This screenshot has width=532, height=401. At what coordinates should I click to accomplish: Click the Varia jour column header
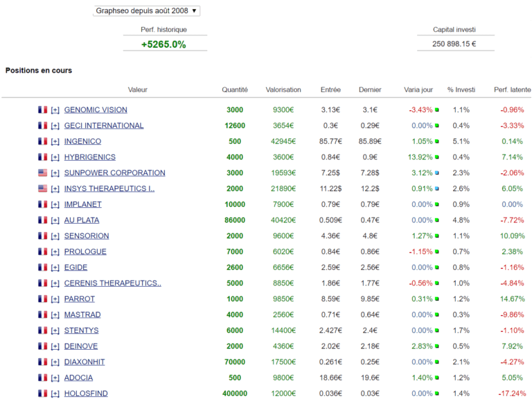(x=418, y=90)
